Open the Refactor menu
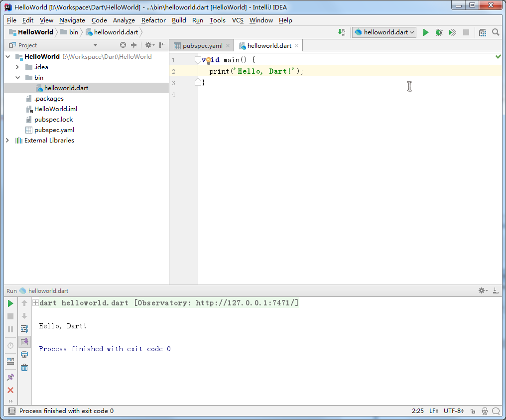 153,20
